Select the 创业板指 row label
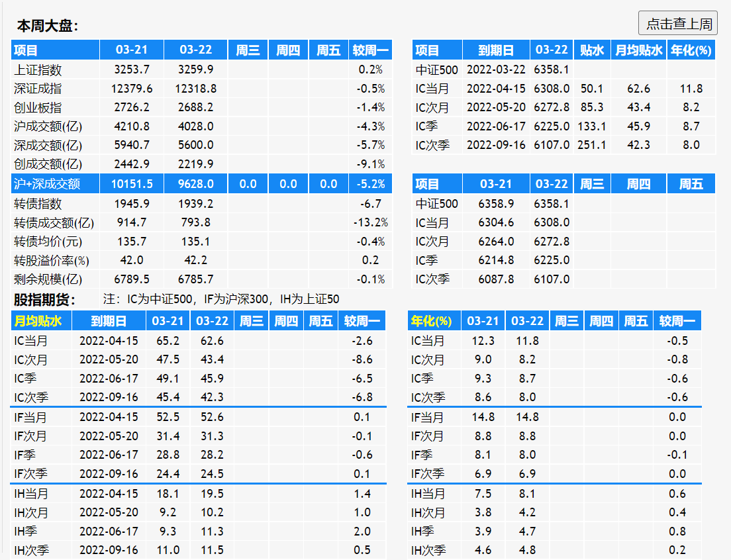Screen dimensions: 731x560 tap(38, 108)
